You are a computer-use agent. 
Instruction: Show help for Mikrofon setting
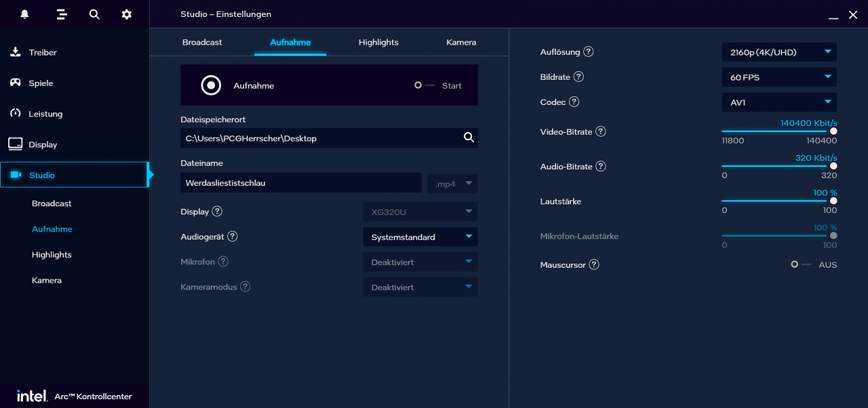(223, 262)
